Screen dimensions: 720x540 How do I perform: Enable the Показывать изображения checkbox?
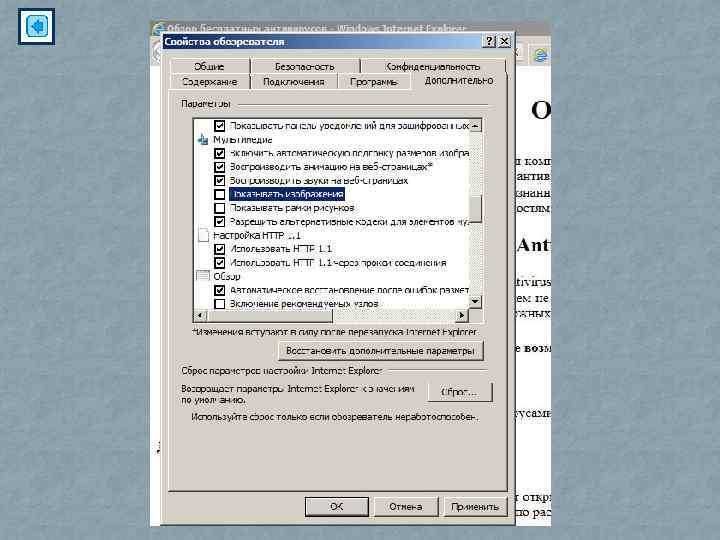coord(219,194)
